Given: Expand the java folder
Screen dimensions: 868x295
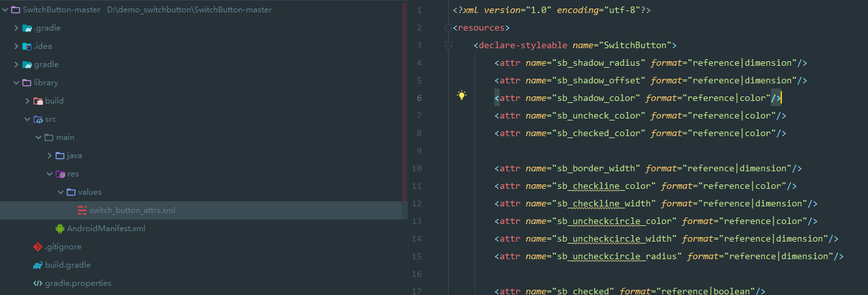Looking at the screenshot, I should click(50, 156).
